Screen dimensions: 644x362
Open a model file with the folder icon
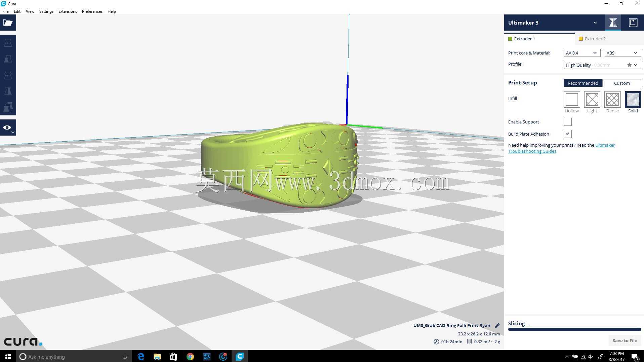pos(8,23)
